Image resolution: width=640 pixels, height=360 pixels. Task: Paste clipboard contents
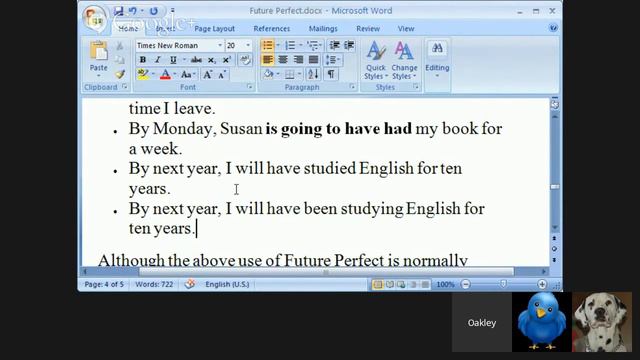click(98, 52)
